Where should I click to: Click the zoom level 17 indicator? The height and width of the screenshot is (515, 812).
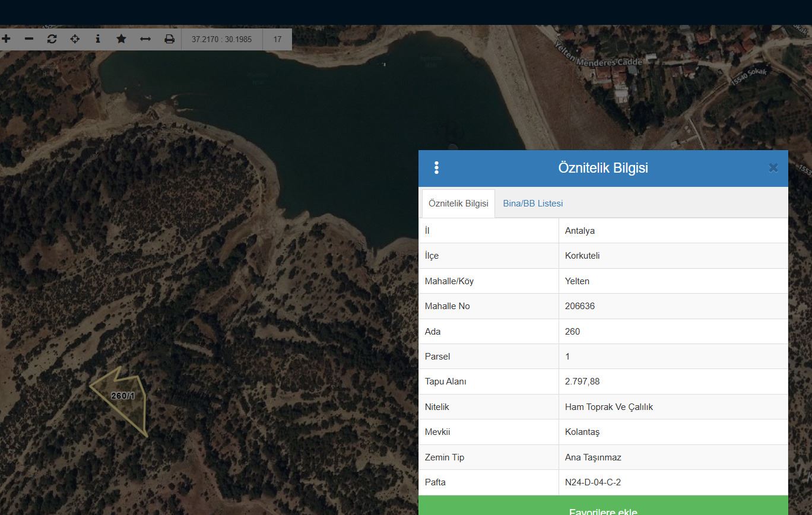[277, 39]
